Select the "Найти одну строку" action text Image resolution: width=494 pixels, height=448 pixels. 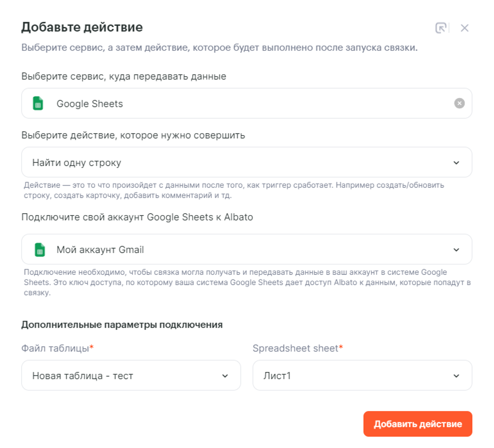point(77,163)
